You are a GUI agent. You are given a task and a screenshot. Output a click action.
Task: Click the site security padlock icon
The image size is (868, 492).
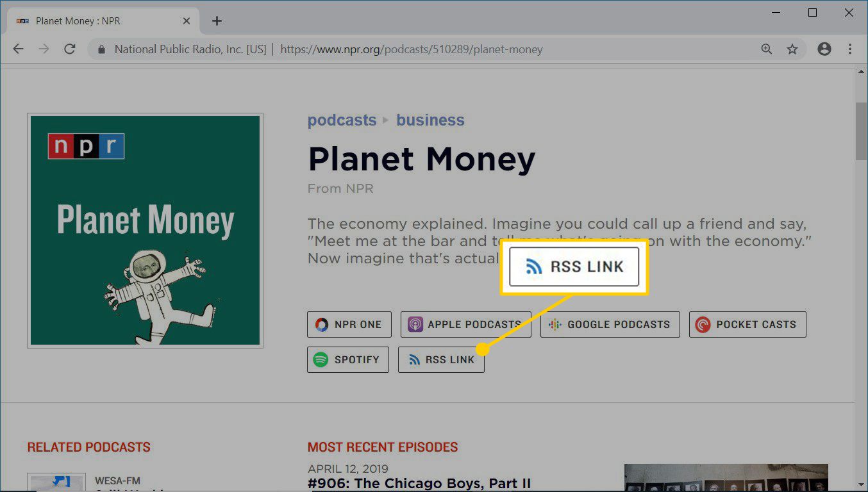click(x=101, y=49)
